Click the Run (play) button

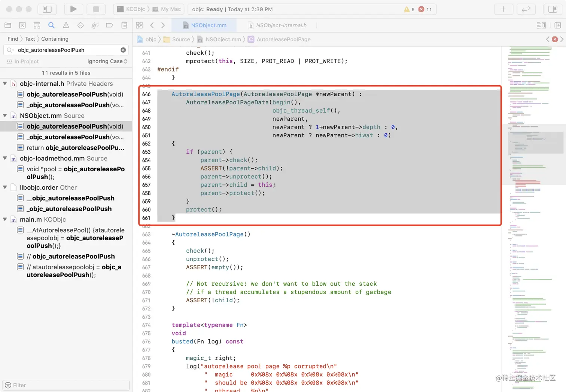[73, 9]
